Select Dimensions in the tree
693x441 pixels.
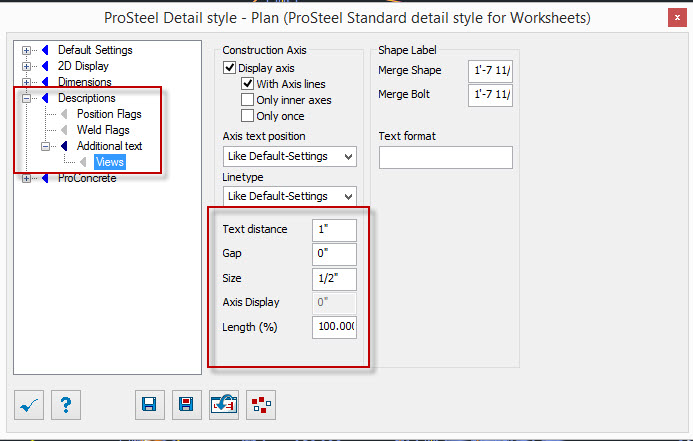pyautogui.click(x=84, y=82)
